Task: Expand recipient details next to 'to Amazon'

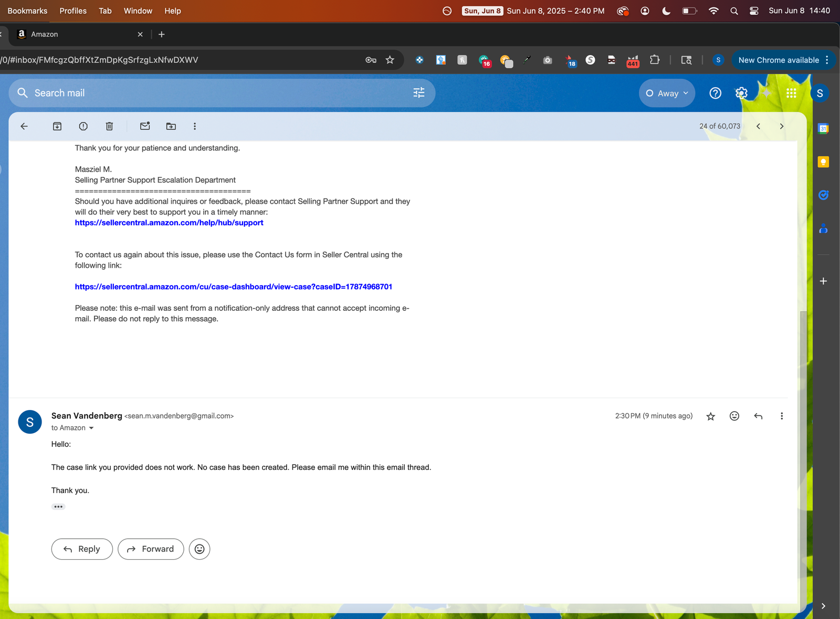Action: (91, 428)
